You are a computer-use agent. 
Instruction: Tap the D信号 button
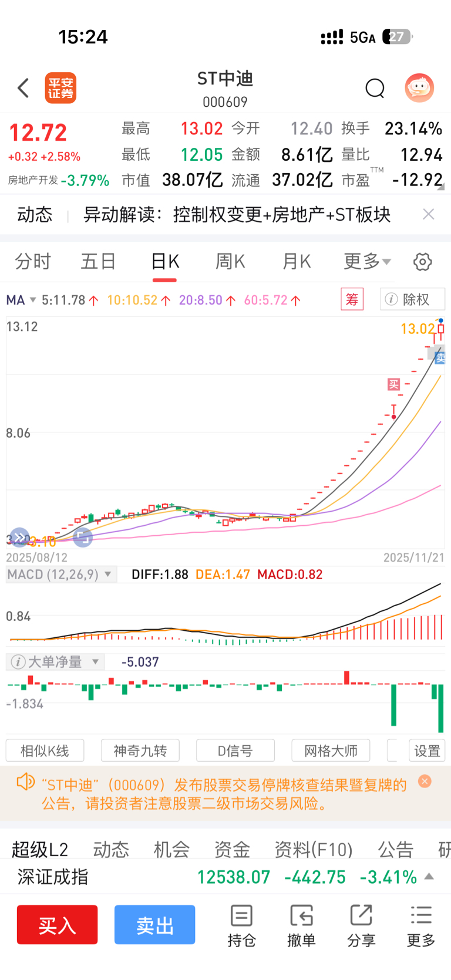click(x=235, y=751)
